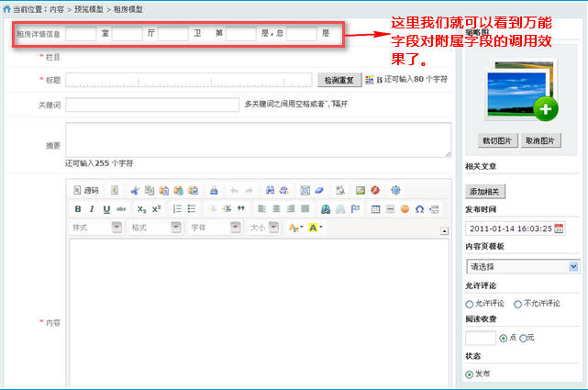The width and height of the screenshot is (588, 390).
Task: Select the 允许评论 radio button
Action: point(470,304)
